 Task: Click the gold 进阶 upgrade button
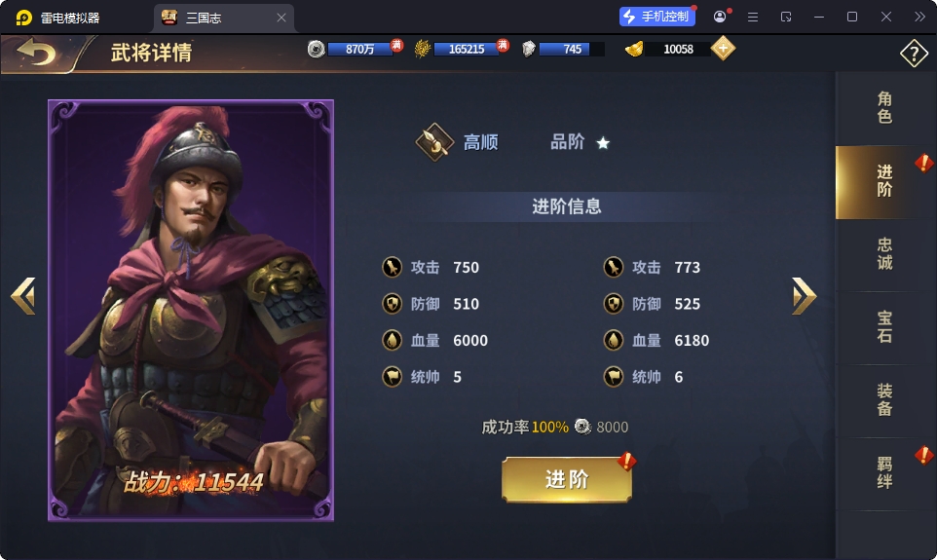coord(567,479)
